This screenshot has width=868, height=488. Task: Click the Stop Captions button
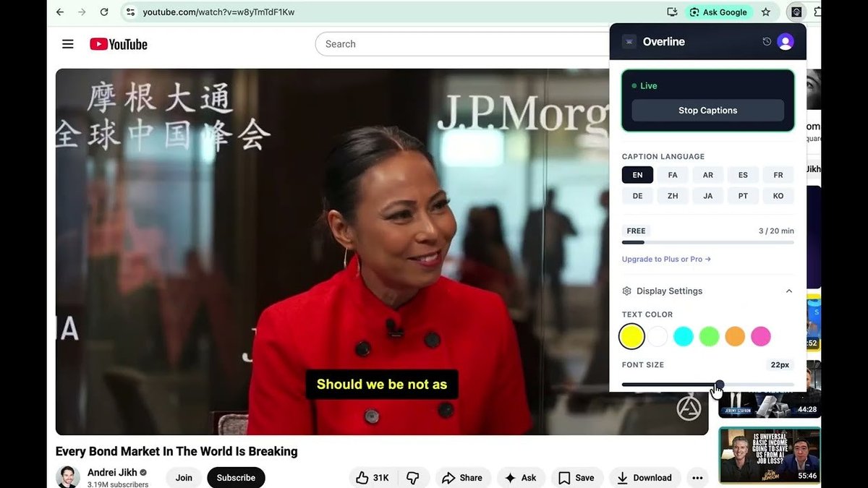point(708,111)
